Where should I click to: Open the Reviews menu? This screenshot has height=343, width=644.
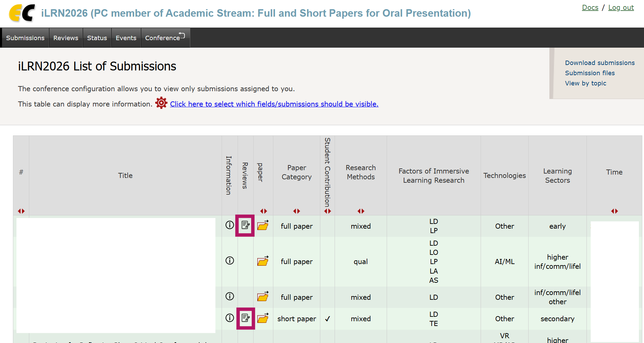[66, 38]
